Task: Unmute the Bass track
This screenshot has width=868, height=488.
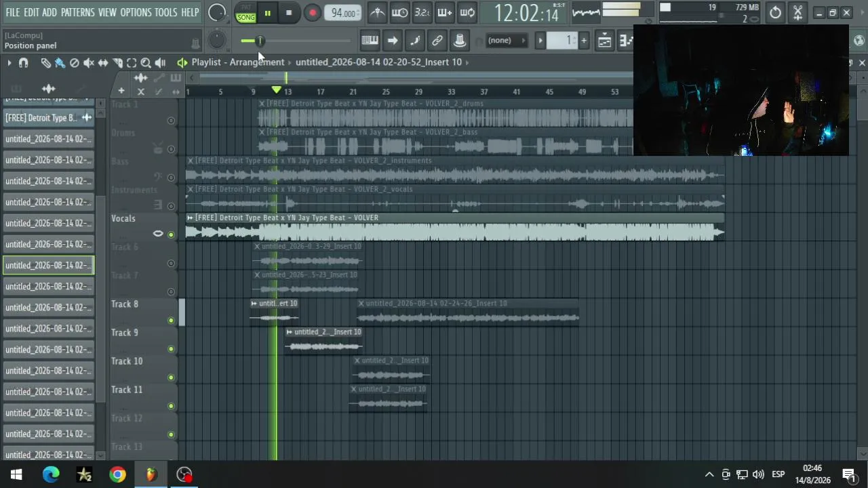Action: (x=171, y=178)
